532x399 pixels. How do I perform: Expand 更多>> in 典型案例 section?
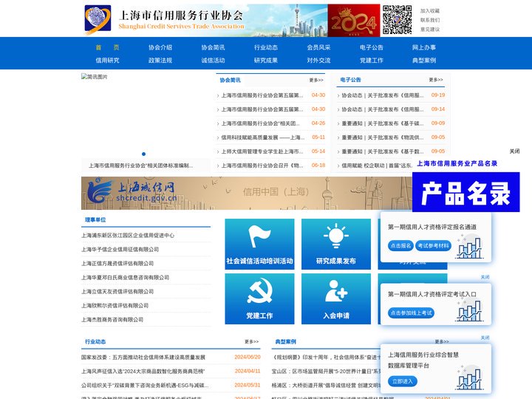pos(442,341)
